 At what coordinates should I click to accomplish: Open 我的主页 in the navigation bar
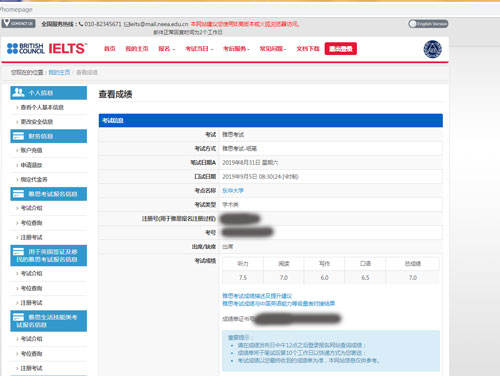point(137,49)
